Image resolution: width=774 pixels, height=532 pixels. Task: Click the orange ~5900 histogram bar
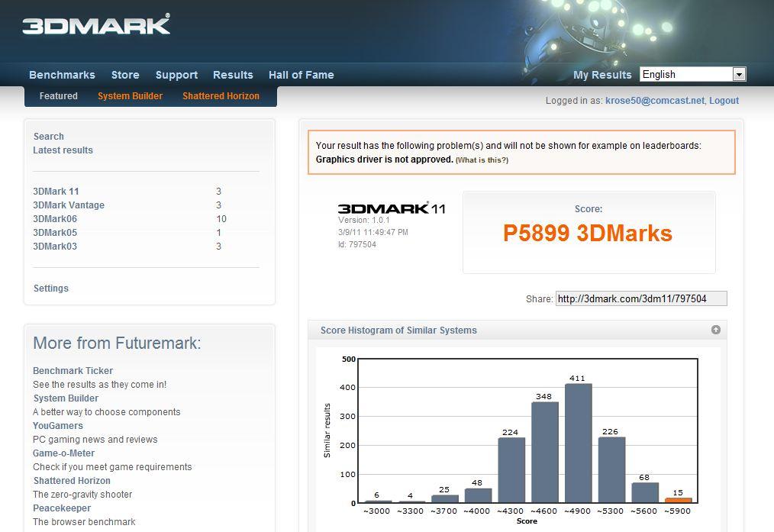[x=678, y=501]
